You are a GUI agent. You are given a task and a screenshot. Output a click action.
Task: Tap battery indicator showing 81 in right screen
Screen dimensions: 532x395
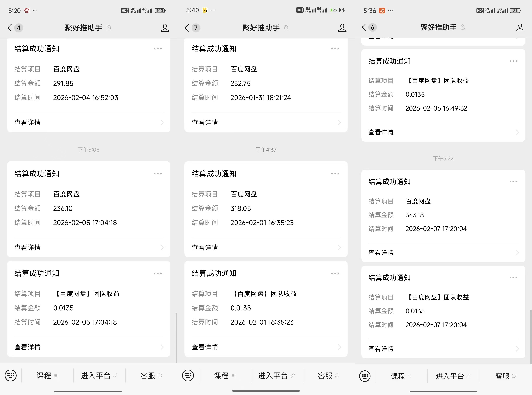[x=515, y=11]
